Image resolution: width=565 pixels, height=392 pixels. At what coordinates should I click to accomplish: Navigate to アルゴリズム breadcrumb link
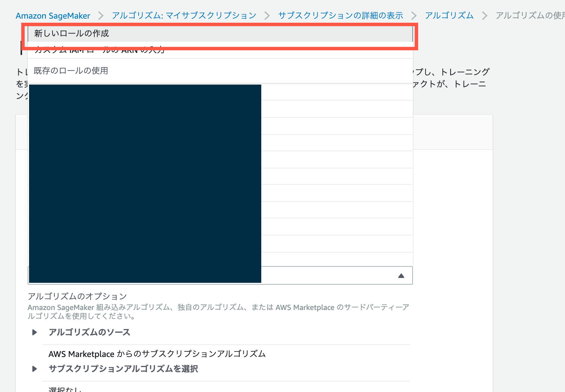pyautogui.click(x=449, y=16)
